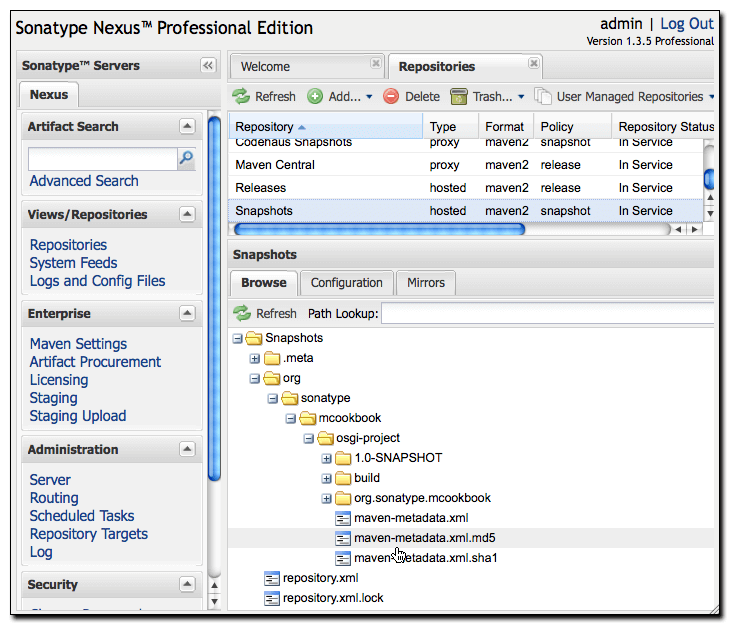Click repository.xml.lock file icon
This screenshot has width=730, height=625.
(272, 598)
